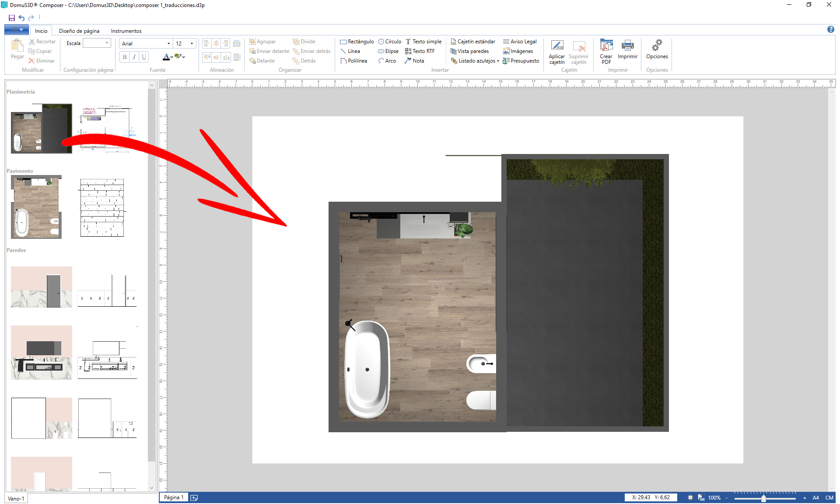Align objects to the top
The image size is (840, 504).
click(206, 57)
